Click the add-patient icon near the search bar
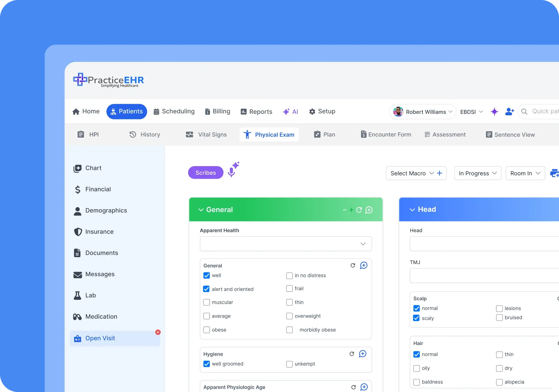559x392 pixels. coord(509,111)
